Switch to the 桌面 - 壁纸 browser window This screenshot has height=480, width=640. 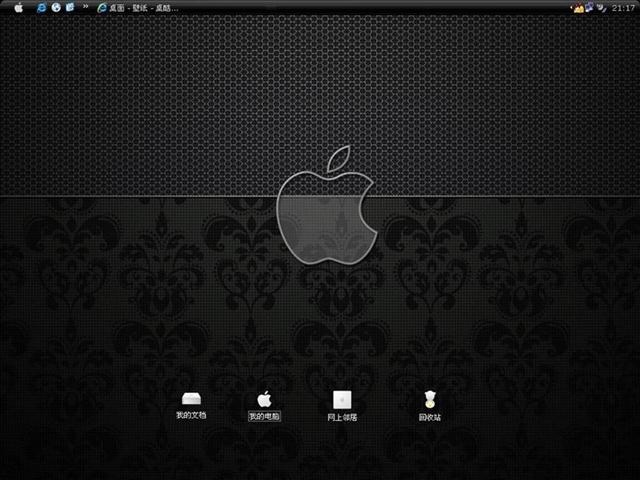(x=138, y=8)
